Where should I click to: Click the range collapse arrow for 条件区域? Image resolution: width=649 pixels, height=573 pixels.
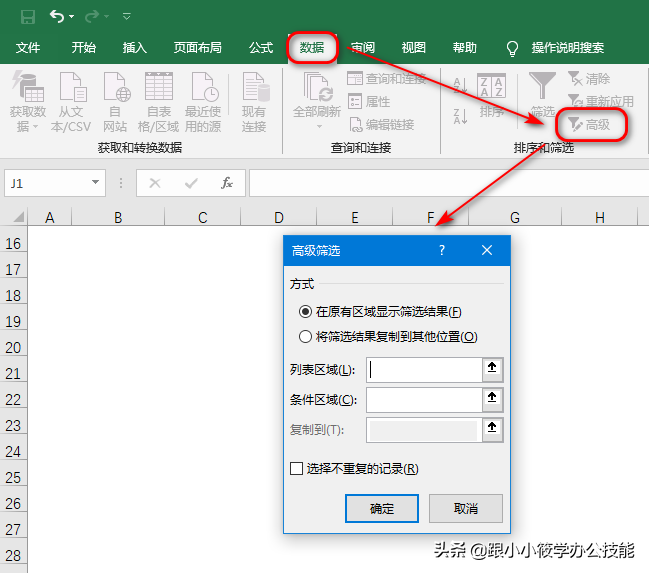coord(492,398)
